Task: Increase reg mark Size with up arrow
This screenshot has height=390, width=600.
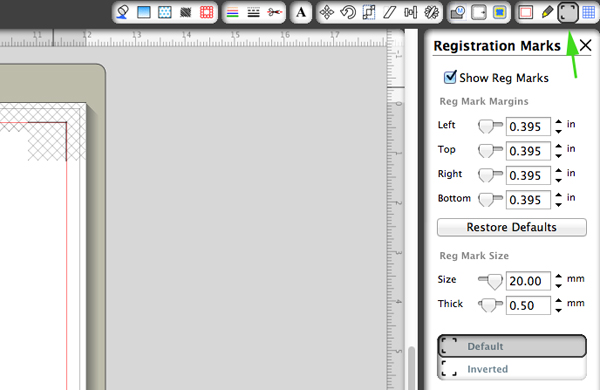Action: [559, 276]
